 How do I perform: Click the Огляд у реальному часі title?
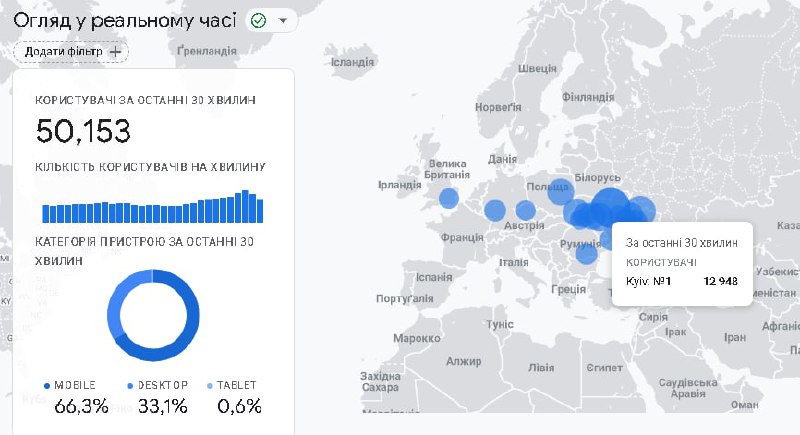[125, 21]
